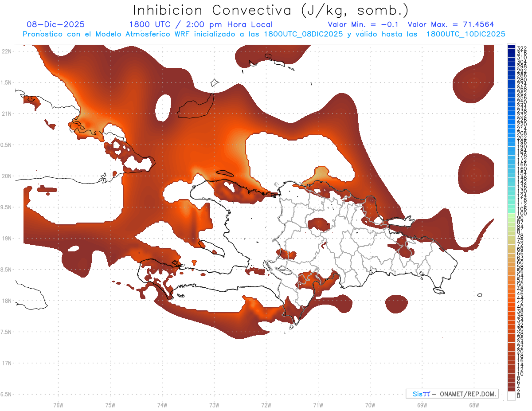
Task: Click the colorbar value label '202'
Action: pyautogui.click(x=522, y=137)
